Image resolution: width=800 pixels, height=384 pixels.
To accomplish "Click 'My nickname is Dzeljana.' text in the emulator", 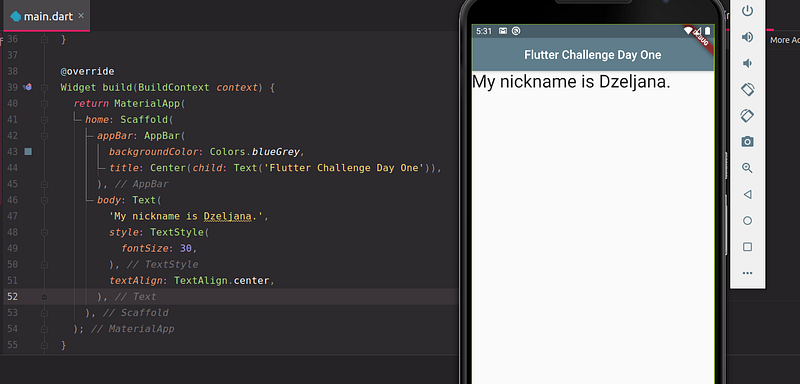I will tap(571, 82).
